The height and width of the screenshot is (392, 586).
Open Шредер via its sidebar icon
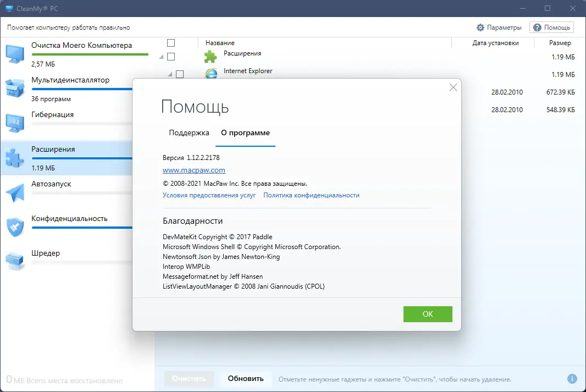[x=14, y=261]
